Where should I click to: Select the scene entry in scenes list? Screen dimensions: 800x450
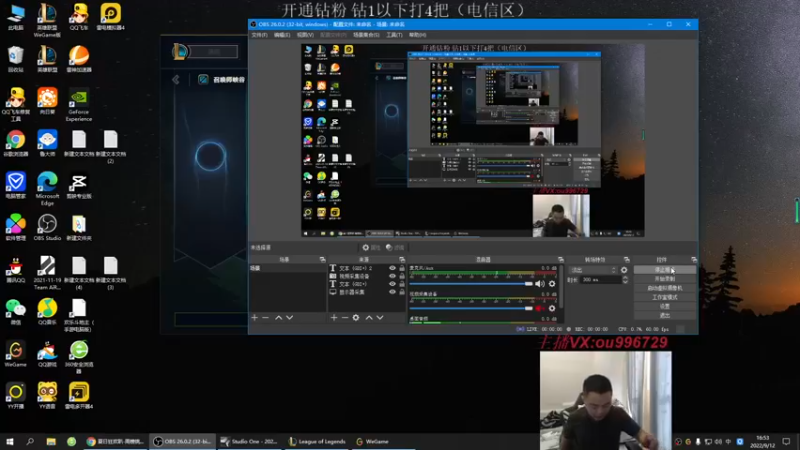[287, 268]
